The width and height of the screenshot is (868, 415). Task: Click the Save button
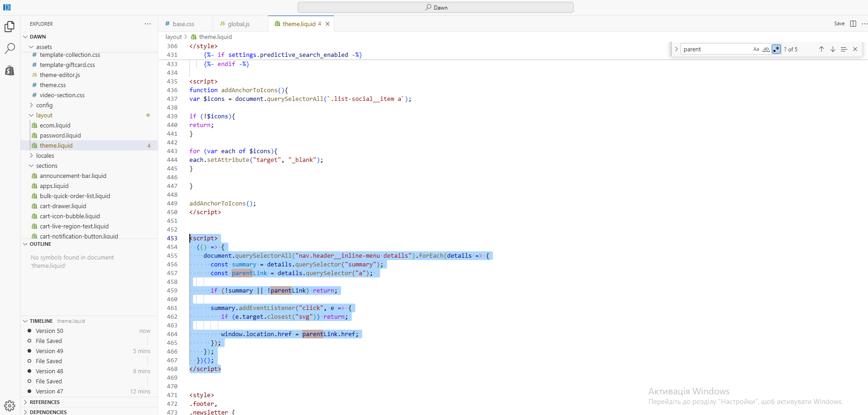click(839, 24)
